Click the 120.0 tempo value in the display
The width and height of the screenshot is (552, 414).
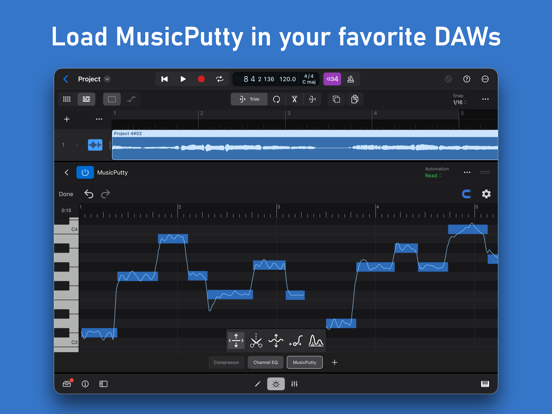288,79
